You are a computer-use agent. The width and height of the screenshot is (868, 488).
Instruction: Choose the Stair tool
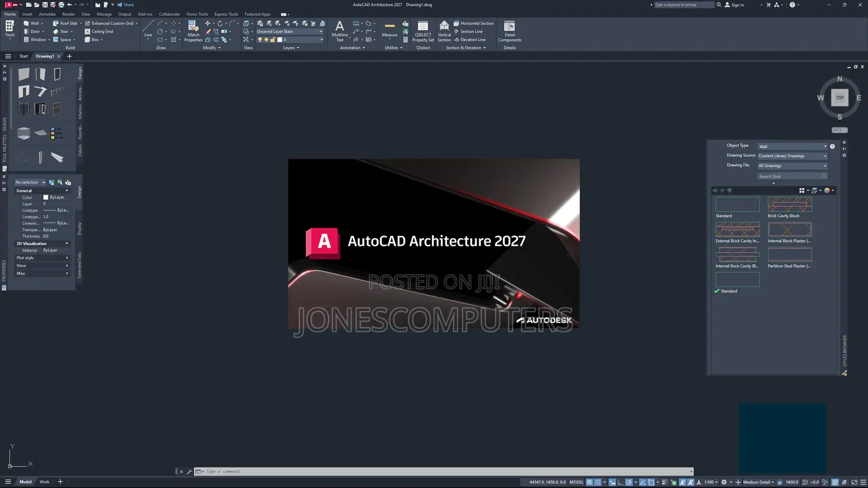(x=61, y=31)
